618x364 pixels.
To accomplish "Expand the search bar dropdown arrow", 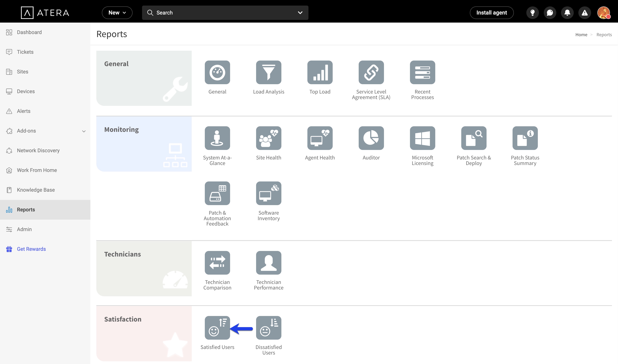I will pyautogui.click(x=300, y=13).
